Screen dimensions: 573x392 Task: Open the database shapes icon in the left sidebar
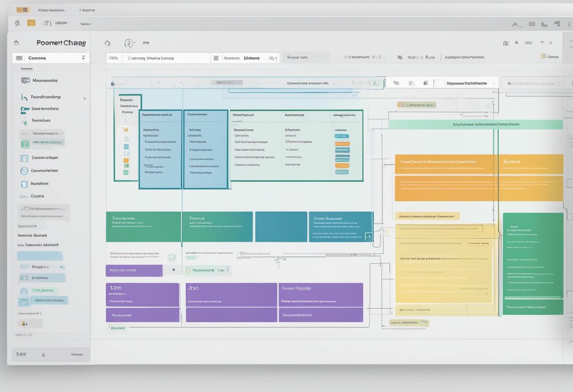(25, 109)
